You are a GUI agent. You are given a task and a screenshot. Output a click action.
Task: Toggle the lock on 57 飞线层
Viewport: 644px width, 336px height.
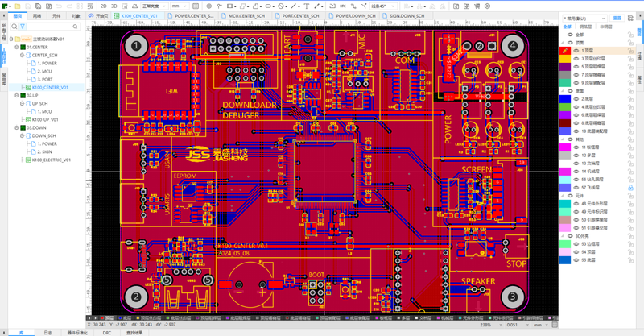tap(630, 188)
